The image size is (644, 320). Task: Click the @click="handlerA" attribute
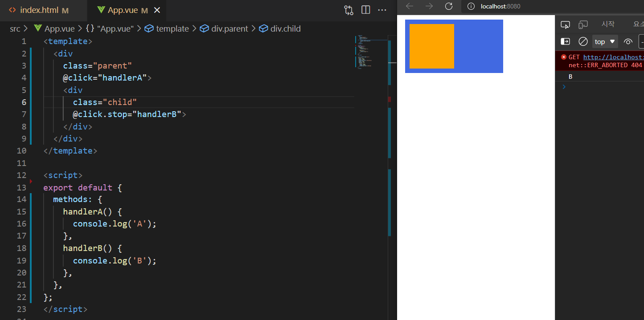click(x=105, y=78)
